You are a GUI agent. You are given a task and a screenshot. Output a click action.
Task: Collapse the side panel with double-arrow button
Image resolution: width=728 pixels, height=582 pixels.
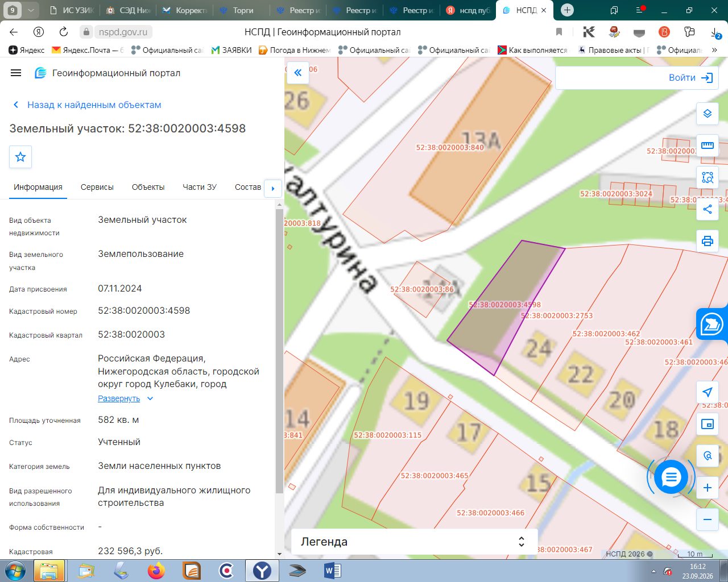[x=297, y=73]
